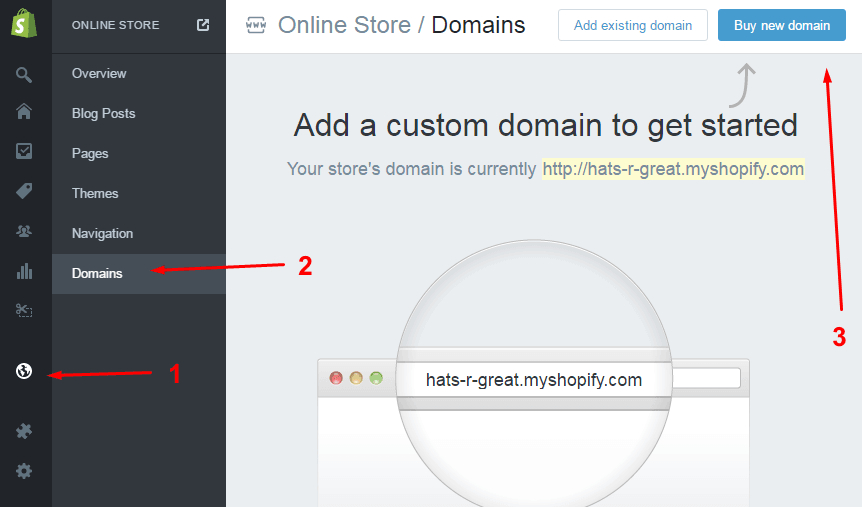This screenshot has height=507, width=862.
Task: Click Add existing domain button
Action: 633,25
